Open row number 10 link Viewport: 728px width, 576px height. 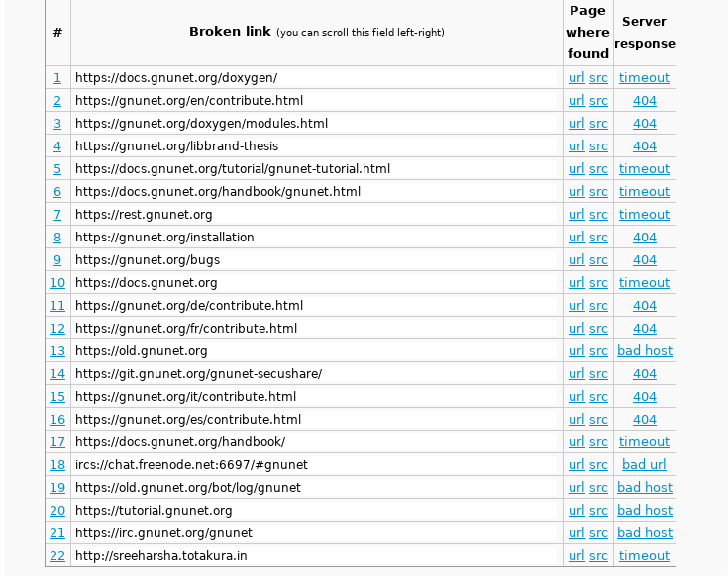click(x=57, y=282)
